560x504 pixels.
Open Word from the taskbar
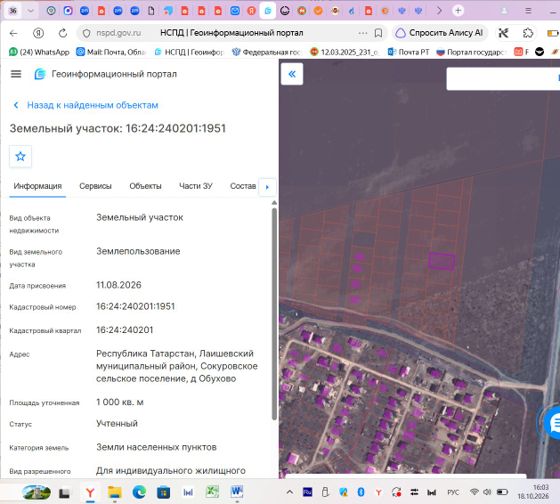click(236, 492)
